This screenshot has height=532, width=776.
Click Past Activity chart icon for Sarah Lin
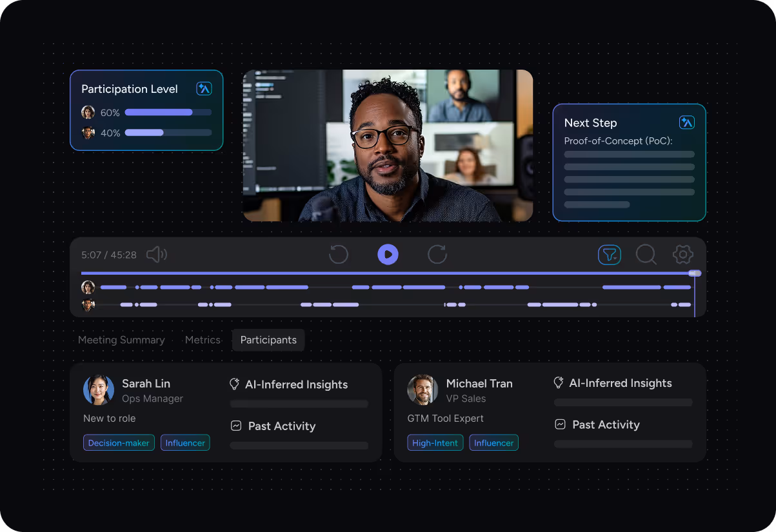point(236,426)
